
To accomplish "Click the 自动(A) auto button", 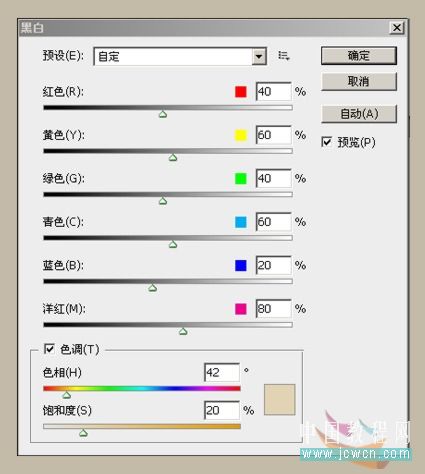I will 359,114.
